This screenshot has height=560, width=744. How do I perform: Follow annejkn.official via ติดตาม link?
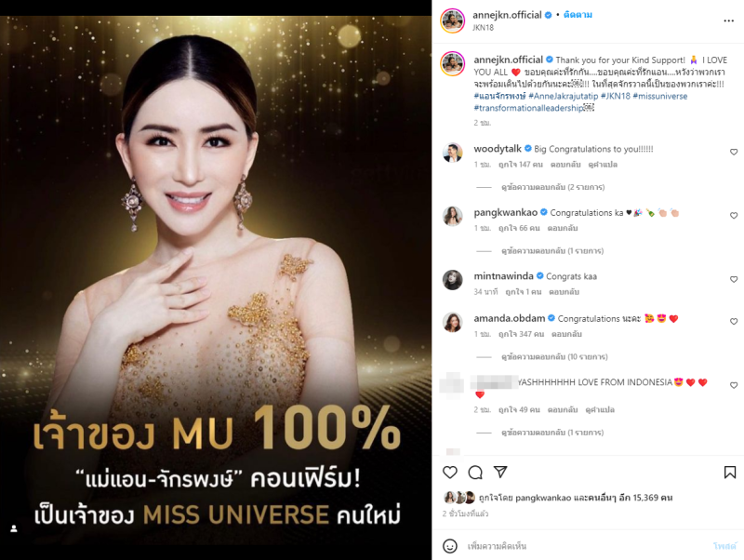[578, 15]
